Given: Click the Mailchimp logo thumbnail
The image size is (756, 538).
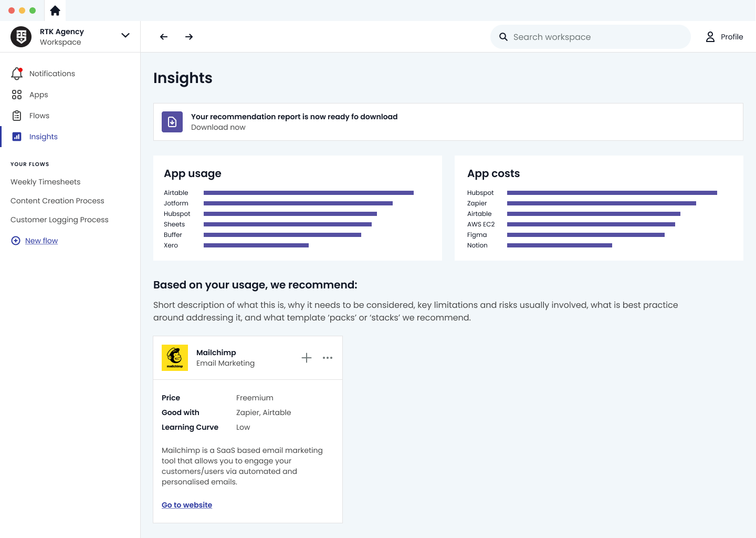Looking at the screenshot, I should tap(175, 358).
